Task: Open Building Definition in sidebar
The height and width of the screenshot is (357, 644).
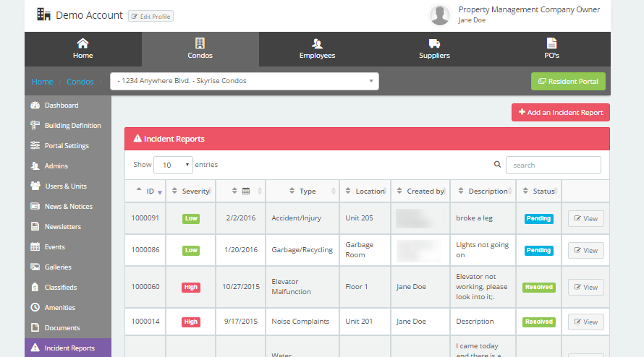Action: (72, 126)
